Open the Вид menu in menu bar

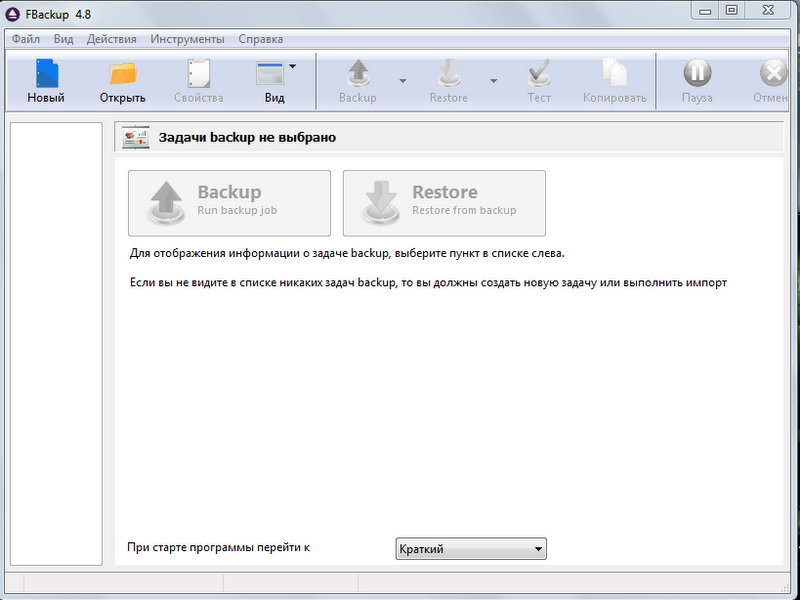coord(64,39)
